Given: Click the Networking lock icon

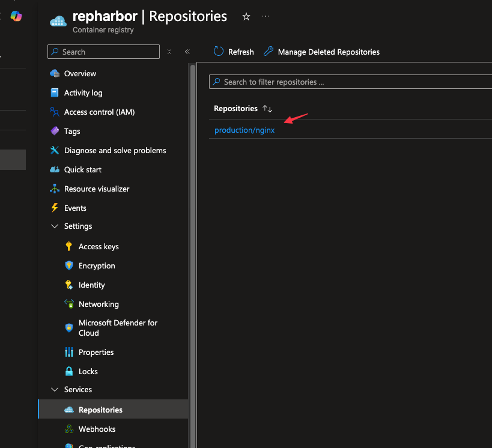Looking at the screenshot, I should tap(69, 304).
